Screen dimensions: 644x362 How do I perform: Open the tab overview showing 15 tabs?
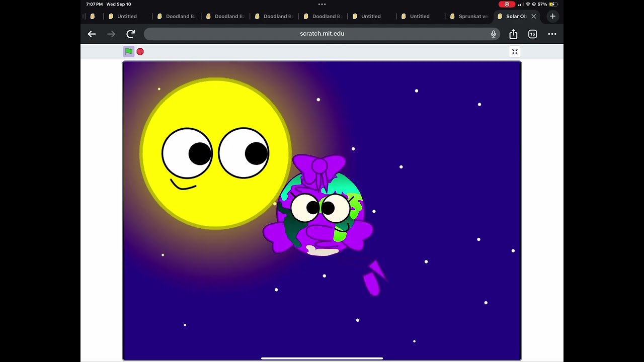533,34
